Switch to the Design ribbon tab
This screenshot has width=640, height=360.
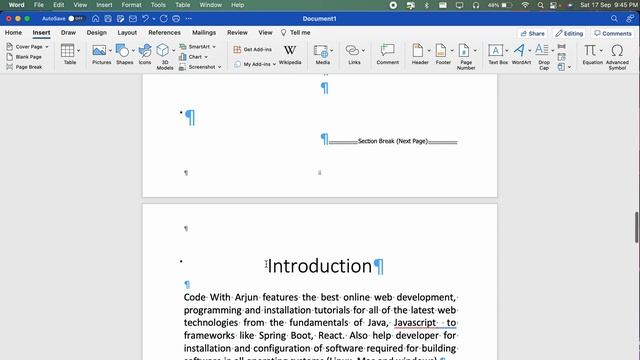point(97,33)
